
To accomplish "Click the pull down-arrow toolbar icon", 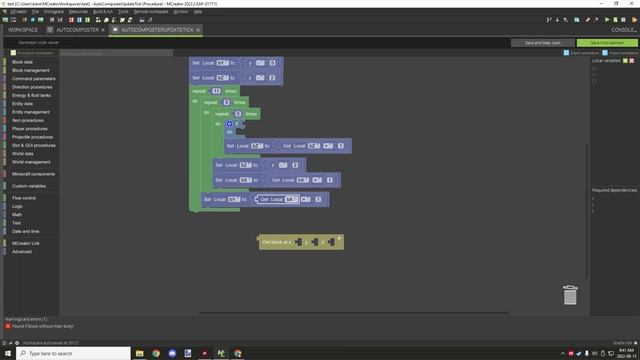I will pos(557,20).
